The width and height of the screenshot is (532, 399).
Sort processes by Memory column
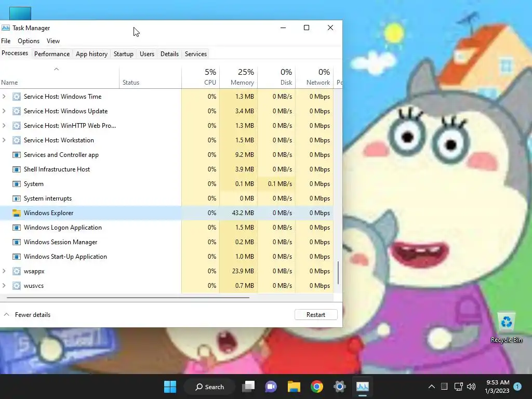click(238, 77)
